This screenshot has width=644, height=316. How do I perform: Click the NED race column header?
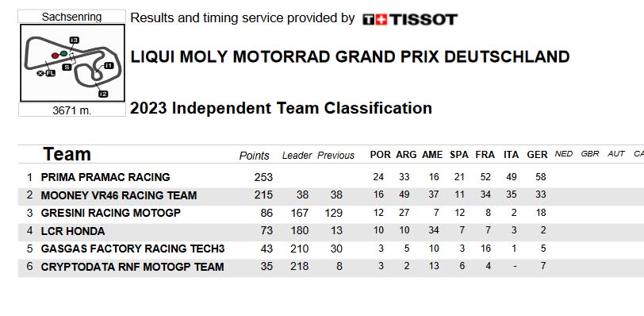[x=563, y=154]
